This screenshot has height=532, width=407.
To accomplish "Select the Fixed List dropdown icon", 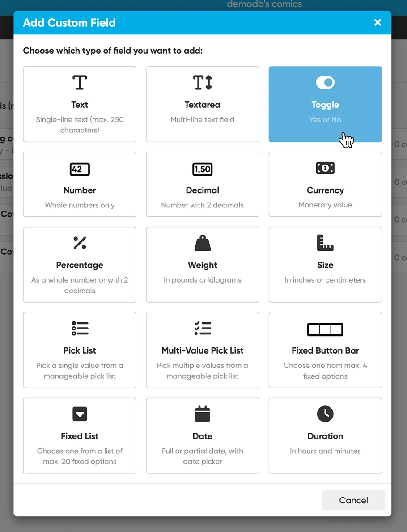I will pyautogui.click(x=80, y=414).
